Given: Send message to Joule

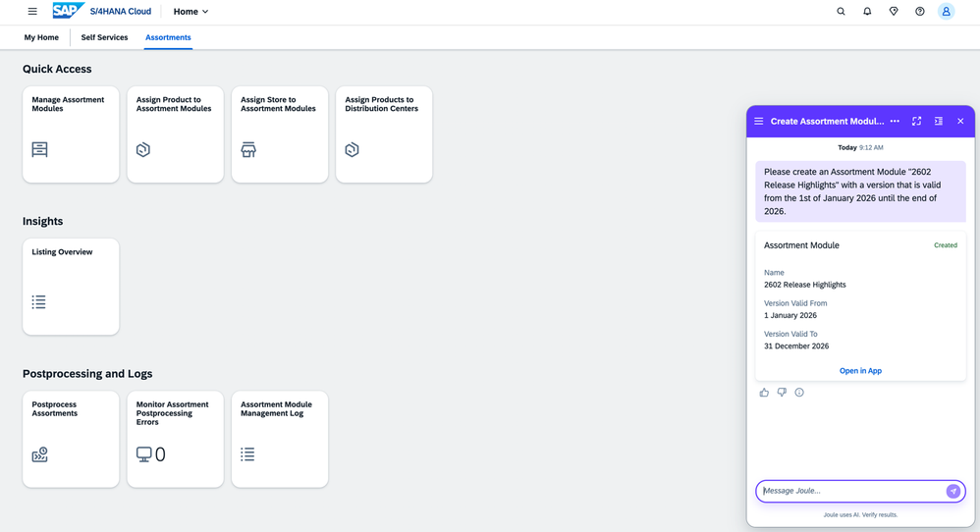Looking at the screenshot, I should 953,491.
